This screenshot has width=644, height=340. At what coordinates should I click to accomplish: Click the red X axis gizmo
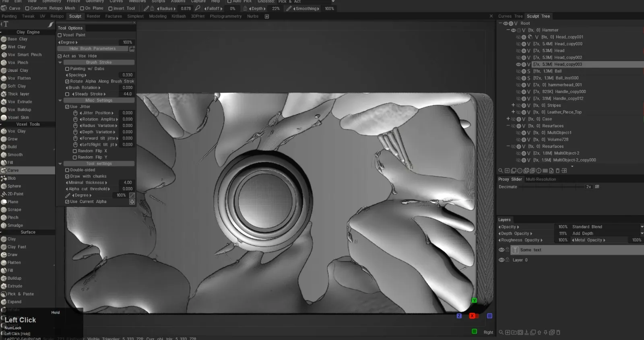tap(472, 316)
